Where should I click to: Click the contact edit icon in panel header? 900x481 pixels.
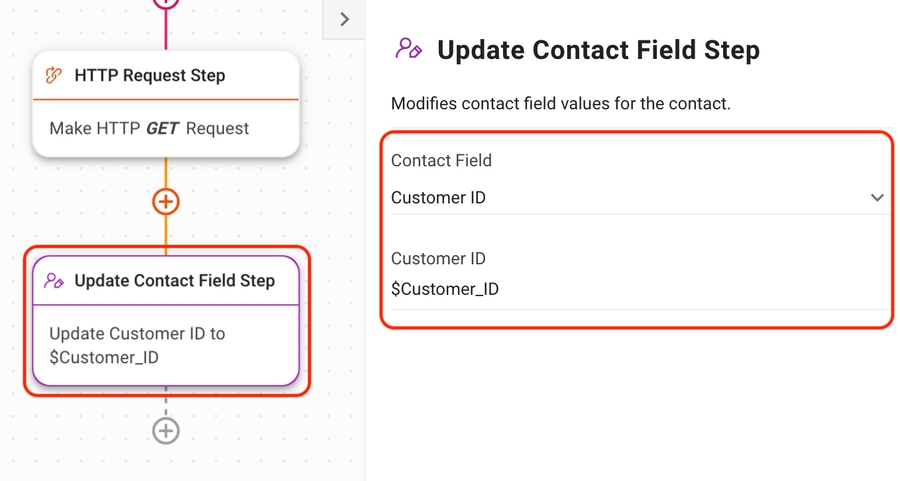coord(408,49)
